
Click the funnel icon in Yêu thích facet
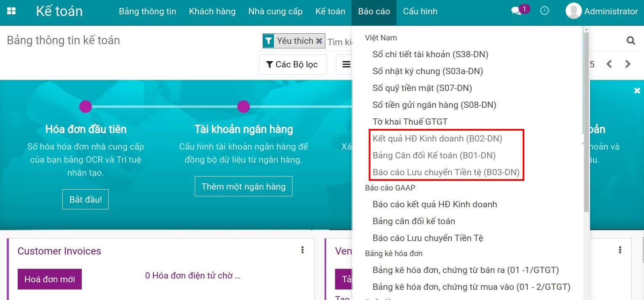click(x=268, y=41)
